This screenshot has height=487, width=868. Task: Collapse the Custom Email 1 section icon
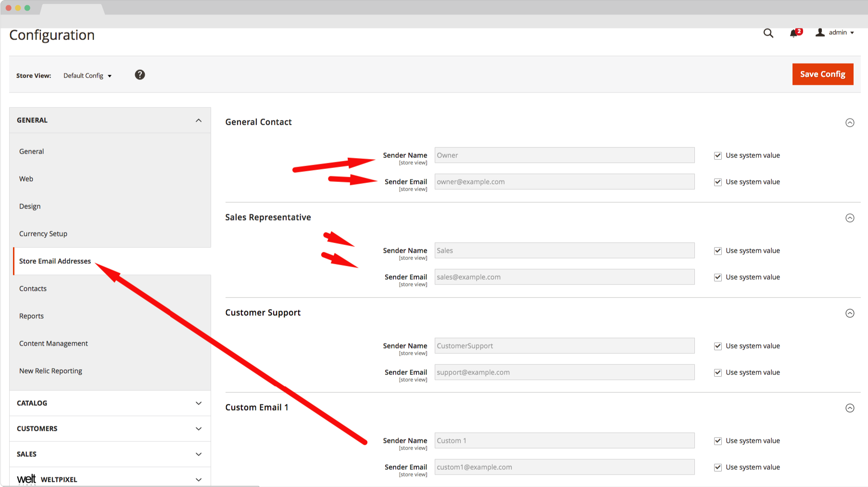click(x=850, y=408)
